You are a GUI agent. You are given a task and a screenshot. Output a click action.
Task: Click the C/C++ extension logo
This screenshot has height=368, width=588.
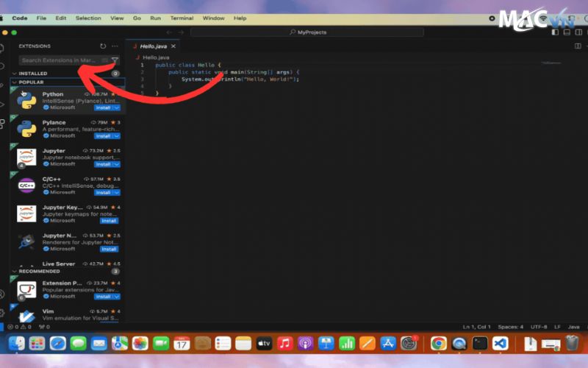click(x=26, y=185)
